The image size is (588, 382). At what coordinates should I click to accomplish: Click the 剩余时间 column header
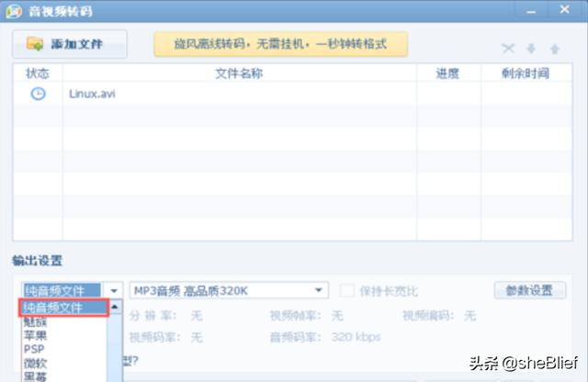(x=526, y=73)
